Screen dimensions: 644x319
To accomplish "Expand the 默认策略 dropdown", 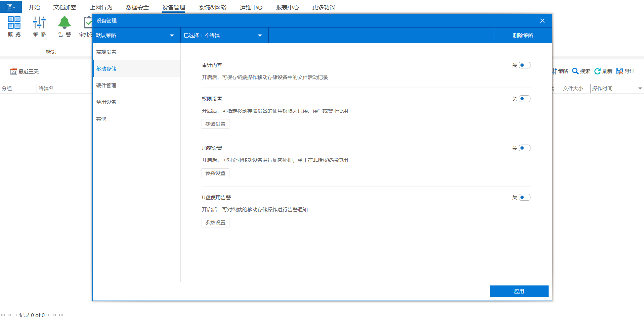I will [x=172, y=36].
